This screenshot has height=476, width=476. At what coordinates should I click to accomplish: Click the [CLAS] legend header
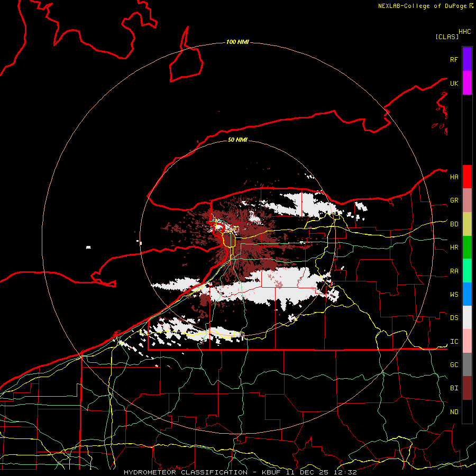click(447, 37)
